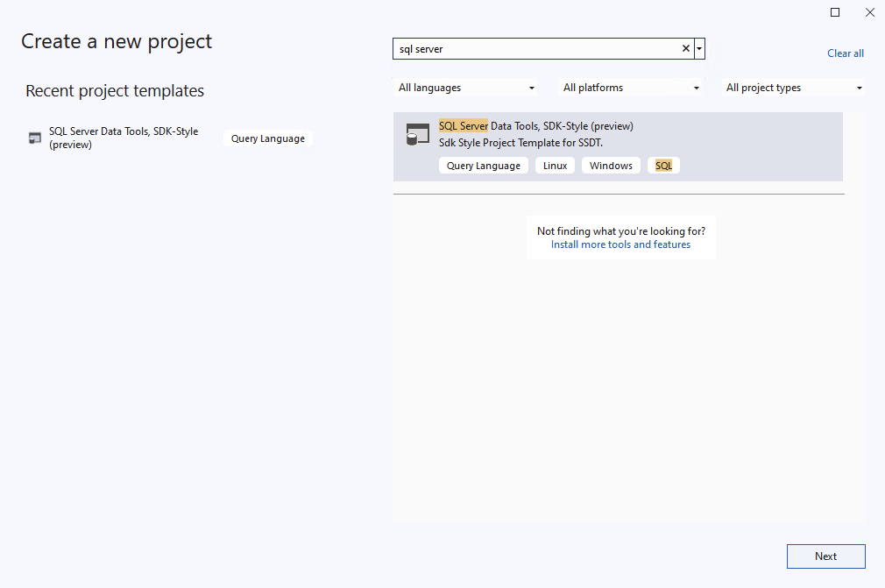
Task: Click the recent SQL Server template's database icon
Action: (x=34, y=138)
